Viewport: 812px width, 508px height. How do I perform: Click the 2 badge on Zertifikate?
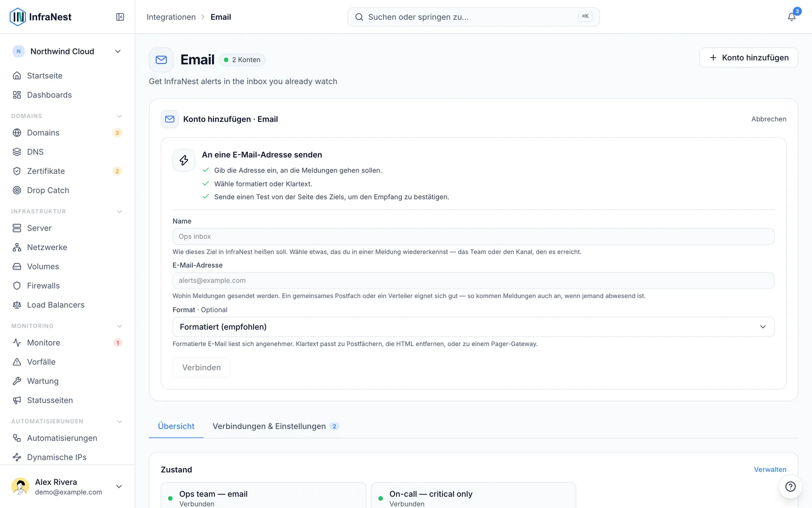tap(117, 171)
